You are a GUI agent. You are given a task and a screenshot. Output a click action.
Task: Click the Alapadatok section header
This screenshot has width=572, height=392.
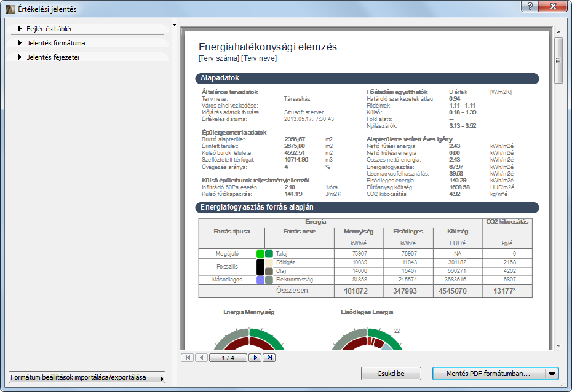click(x=367, y=78)
